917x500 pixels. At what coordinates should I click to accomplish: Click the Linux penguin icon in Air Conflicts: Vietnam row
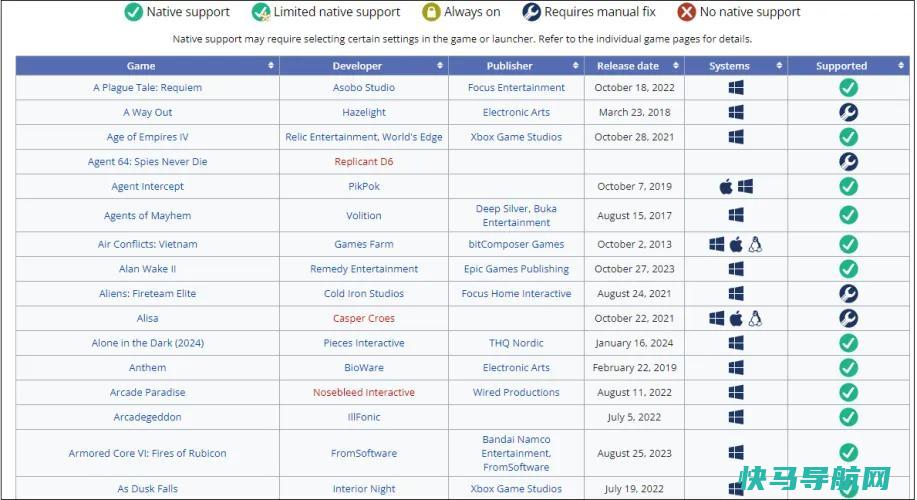coord(755,244)
